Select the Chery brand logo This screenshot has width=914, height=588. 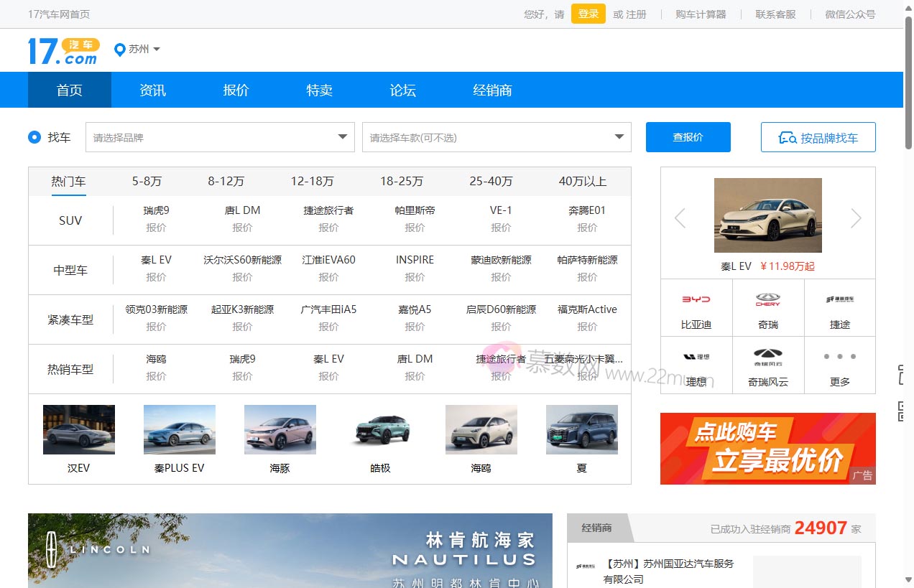click(x=767, y=299)
